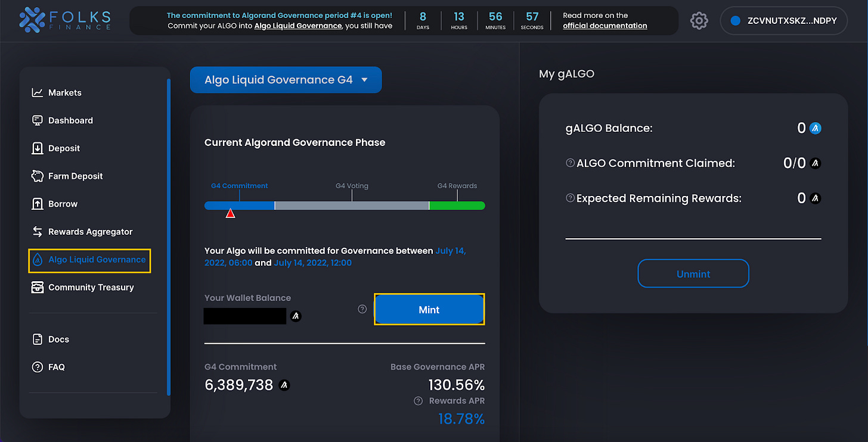Click the 18.78% Rewards APR value
Viewport: 868px width, 442px height.
pos(461,419)
